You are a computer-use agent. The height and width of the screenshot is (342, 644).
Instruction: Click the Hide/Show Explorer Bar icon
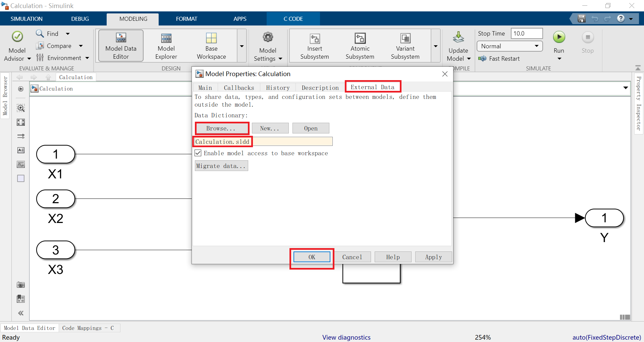click(x=21, y=89)
